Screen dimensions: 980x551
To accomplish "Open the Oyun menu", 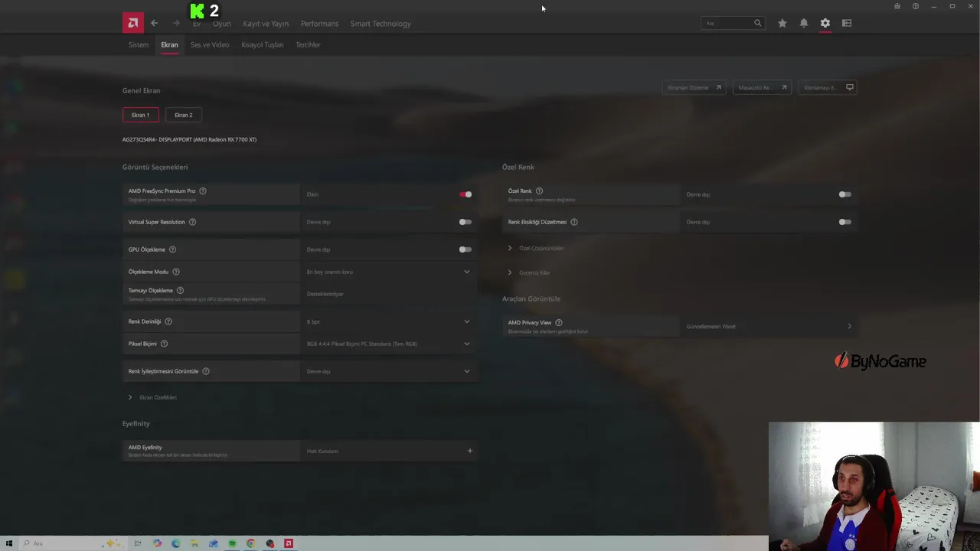I will [x=222, y=24].
